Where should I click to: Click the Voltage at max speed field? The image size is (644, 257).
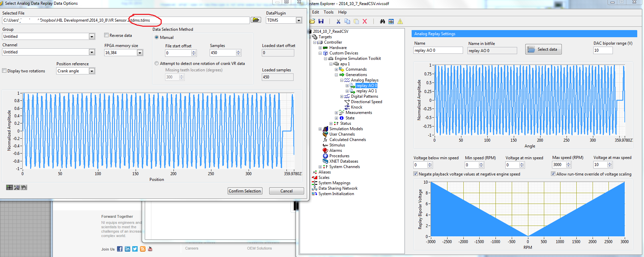tap(600, 165)
